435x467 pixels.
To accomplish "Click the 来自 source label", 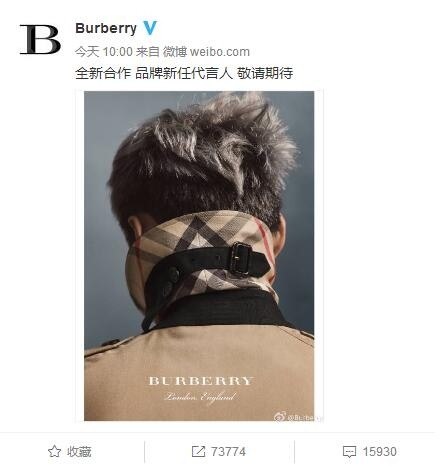I will pos(148,52).
